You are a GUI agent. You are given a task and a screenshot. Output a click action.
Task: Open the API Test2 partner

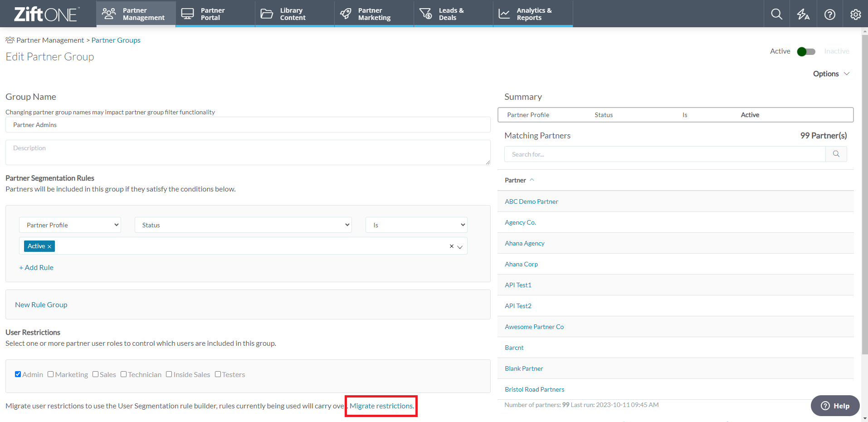[518, 306]
